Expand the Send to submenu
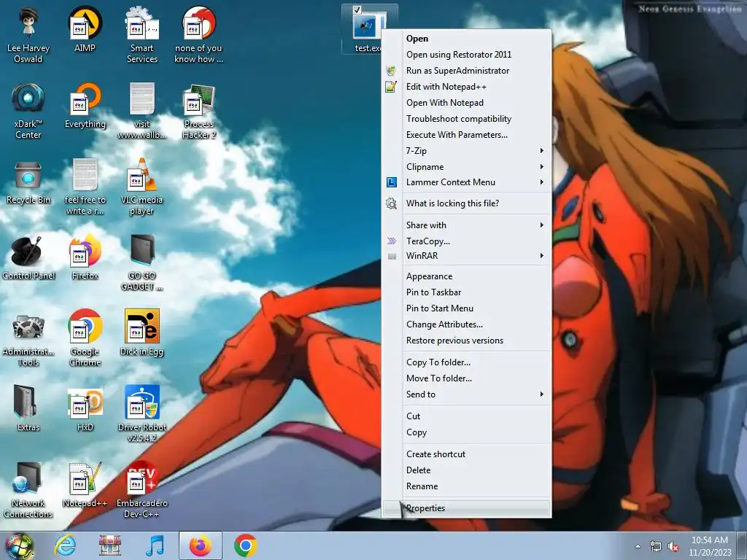Viewport: 747px width, 560px height. (x=467, y=394)
